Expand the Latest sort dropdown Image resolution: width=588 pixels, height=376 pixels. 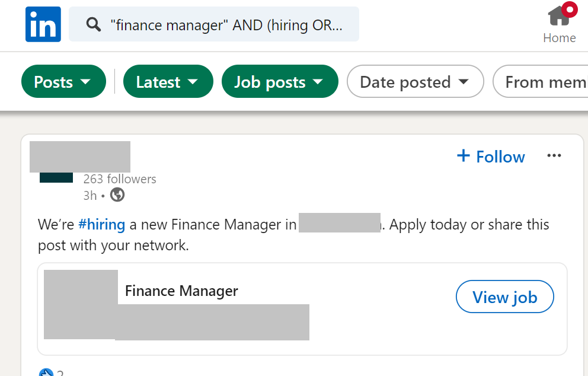(x=168, y=81)
